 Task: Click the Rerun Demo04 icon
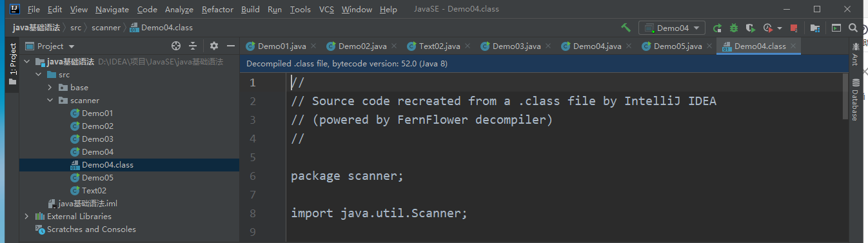coord(717,28)
